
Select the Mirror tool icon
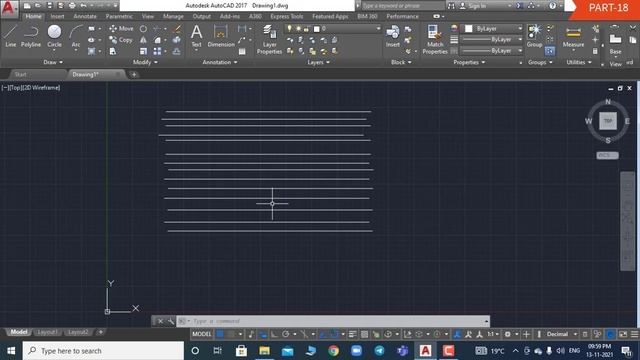tap(143, 40)
